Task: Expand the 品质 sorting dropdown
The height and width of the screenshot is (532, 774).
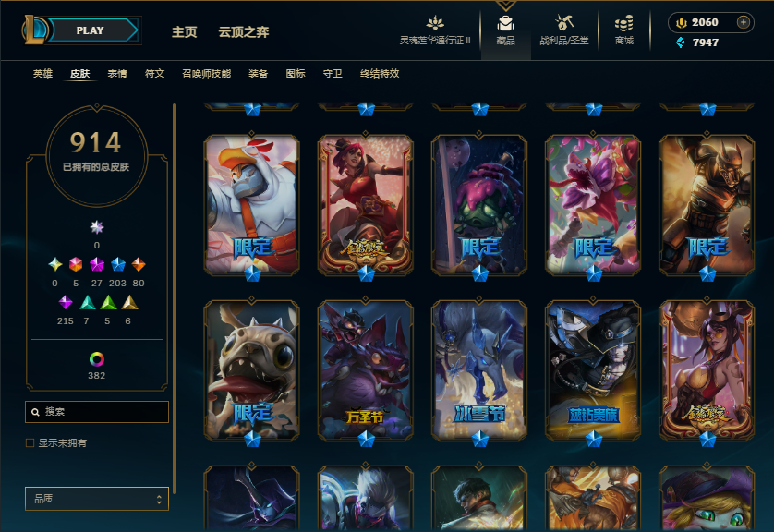Action: (97, 499)
